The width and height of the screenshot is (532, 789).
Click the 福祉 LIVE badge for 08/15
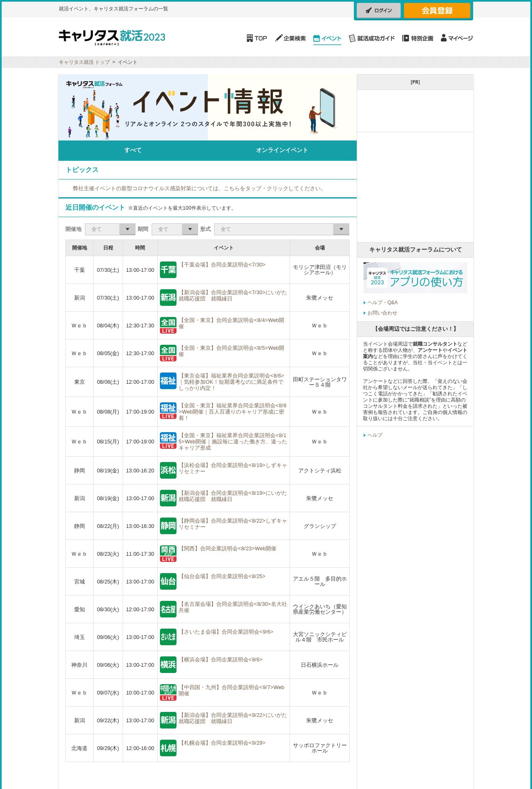(x=168, y=440)
